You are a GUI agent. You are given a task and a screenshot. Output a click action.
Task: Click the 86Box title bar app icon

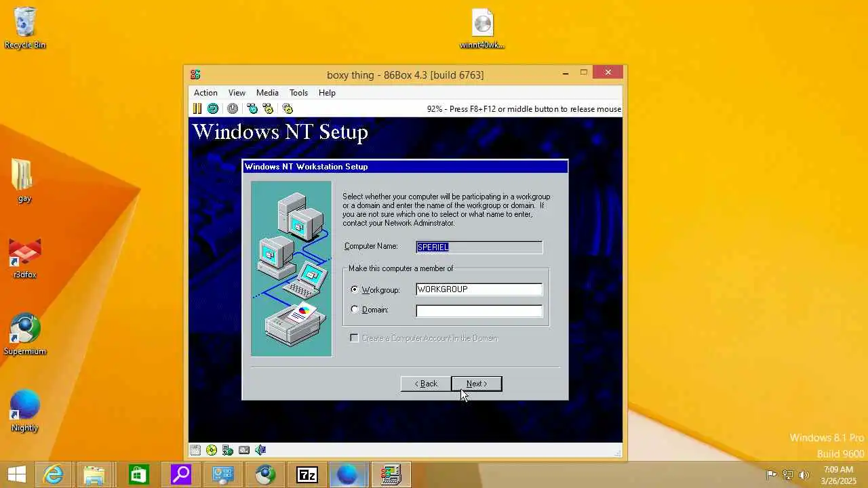tap(195, 75)
